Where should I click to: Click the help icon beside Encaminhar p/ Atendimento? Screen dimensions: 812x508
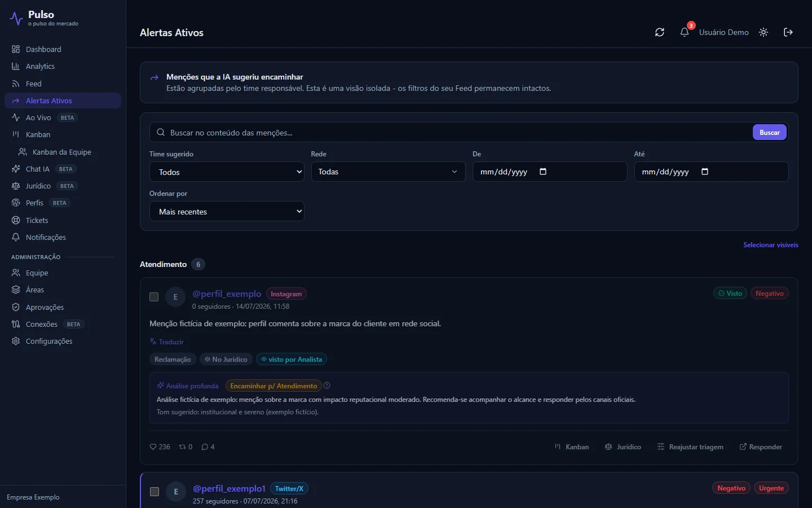pos(327,386)
